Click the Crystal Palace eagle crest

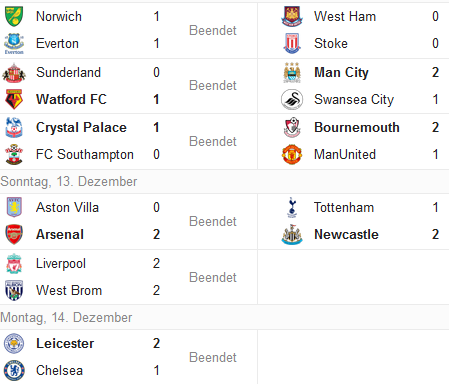[14, 127]
